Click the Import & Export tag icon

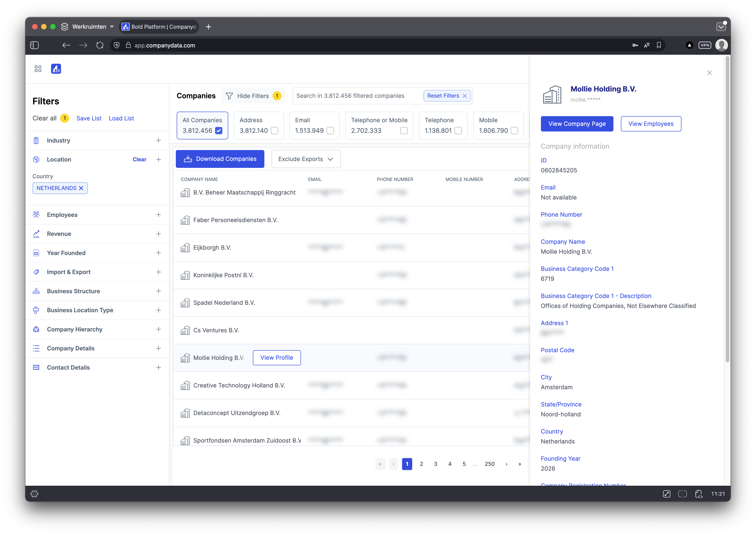coord(36,272)
